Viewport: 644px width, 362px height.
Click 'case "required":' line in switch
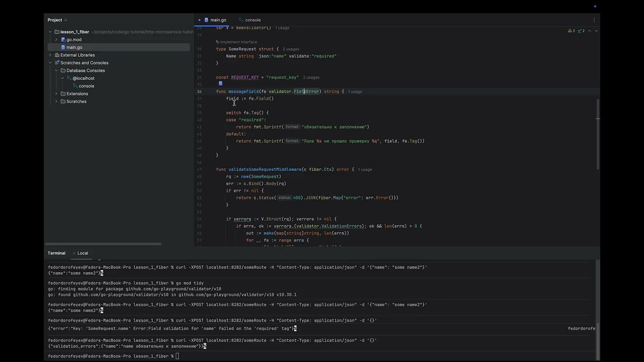pos(246,120)
